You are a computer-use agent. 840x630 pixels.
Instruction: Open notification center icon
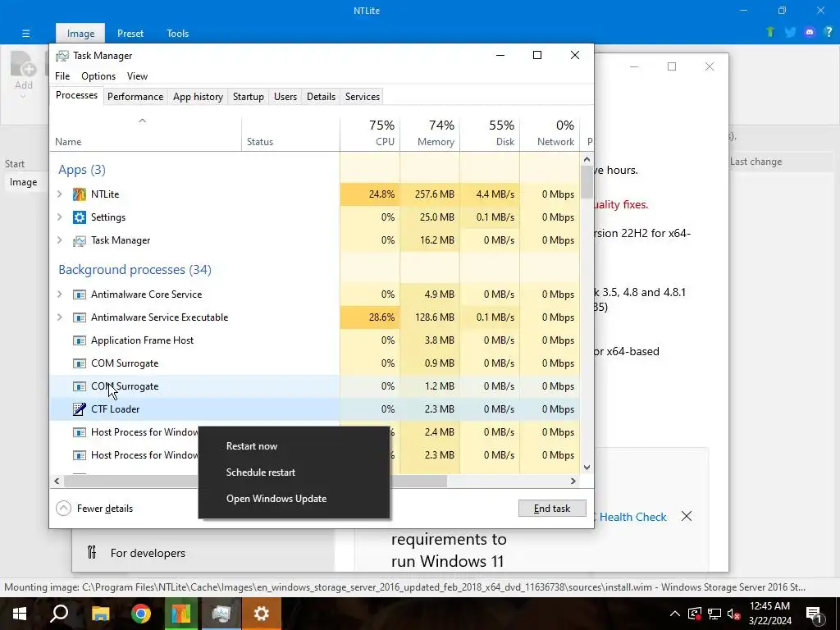pyautogui.click(x=815, y=614)
